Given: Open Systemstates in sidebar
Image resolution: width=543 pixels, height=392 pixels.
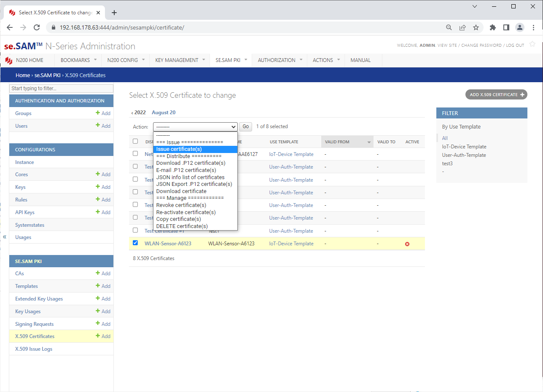Looking at the screenshot, I should tap(30, 225).
